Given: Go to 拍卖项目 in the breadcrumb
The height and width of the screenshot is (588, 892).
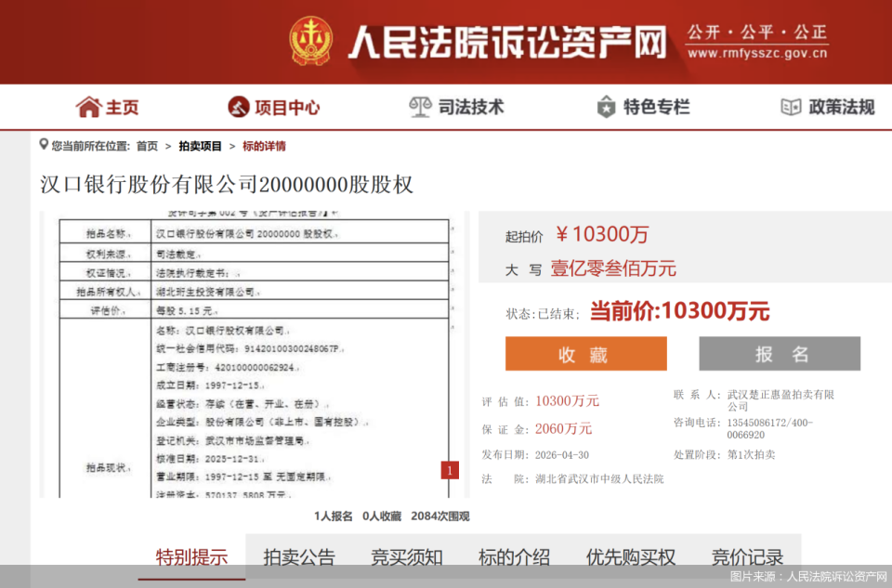Looking at the screenshot, I should coord(201,146).
